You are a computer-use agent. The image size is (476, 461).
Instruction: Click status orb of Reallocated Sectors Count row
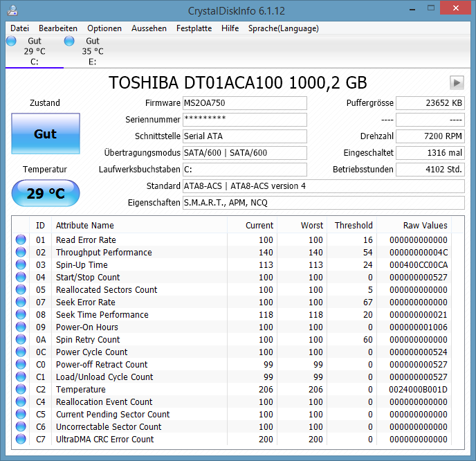[x=21, y=289]
